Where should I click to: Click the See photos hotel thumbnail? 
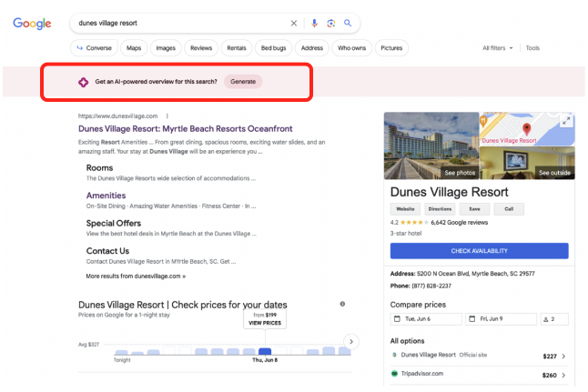431,146
